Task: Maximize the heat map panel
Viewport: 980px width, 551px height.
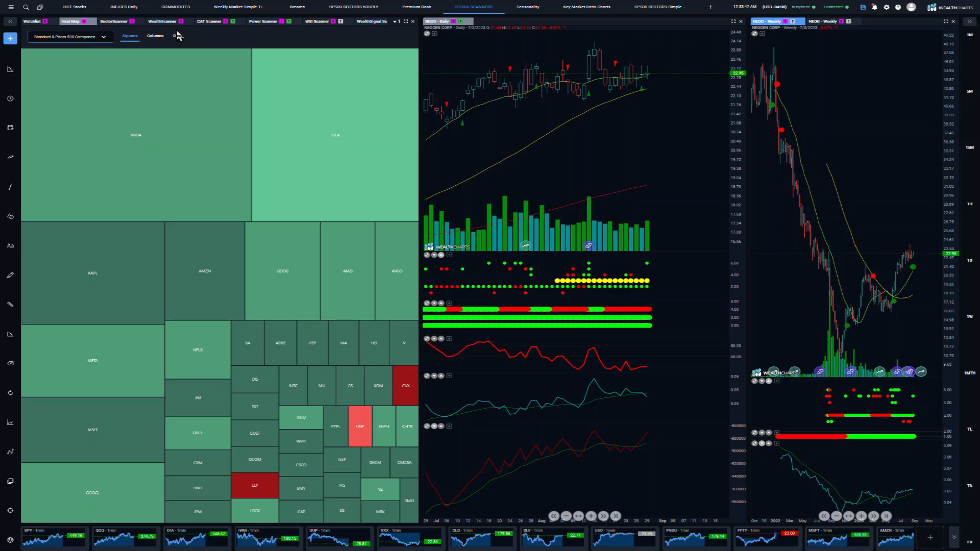Action: tap(406, 21)
